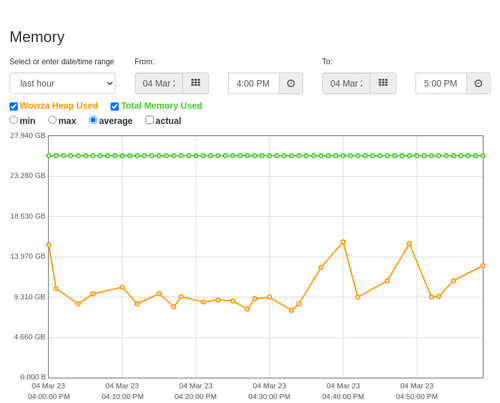The image size is (500, 403).
Task: Click the 04:00:00 PM axis label
Action: coord(49,397)
